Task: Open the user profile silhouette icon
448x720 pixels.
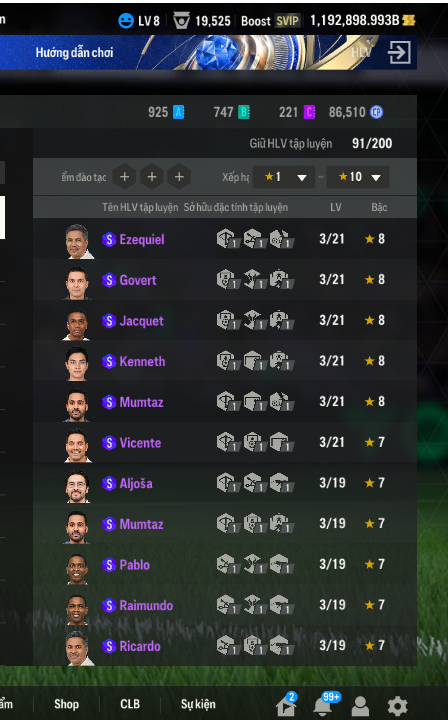Action: 360,706
